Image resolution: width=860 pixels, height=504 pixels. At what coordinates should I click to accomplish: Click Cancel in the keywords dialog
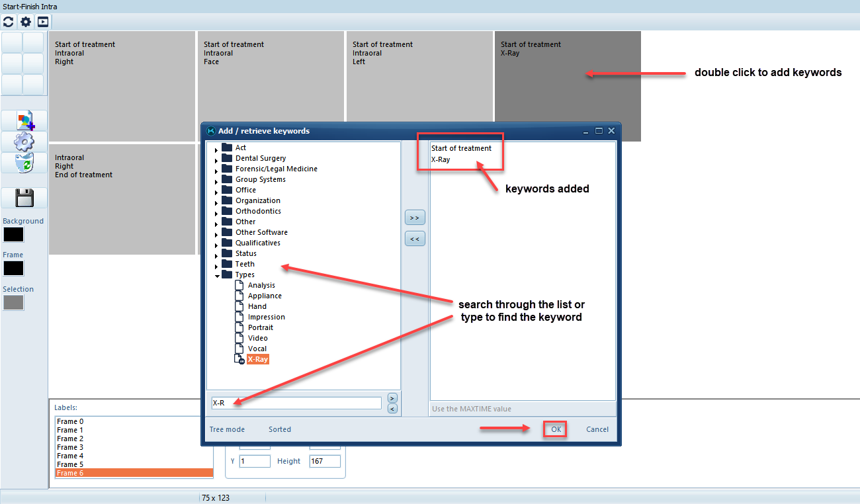point(597,429)
